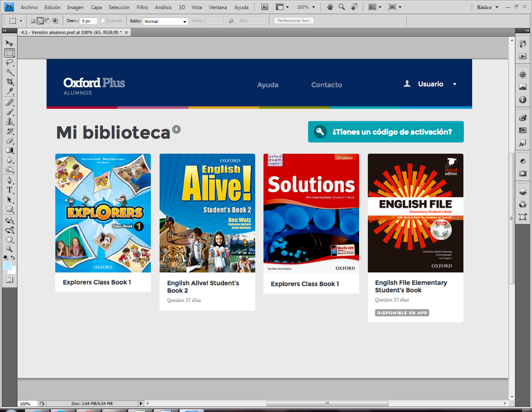
Task: Open the Ventana menu
Action: [x=218, y=7]
